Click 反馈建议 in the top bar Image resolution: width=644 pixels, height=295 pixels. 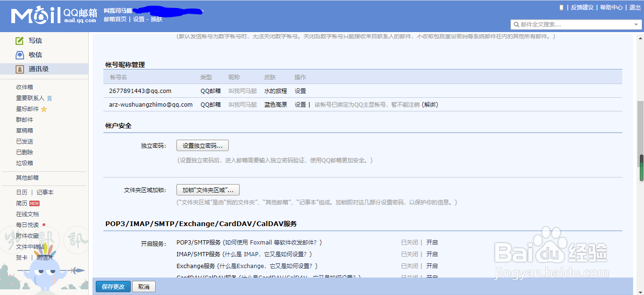582,8
